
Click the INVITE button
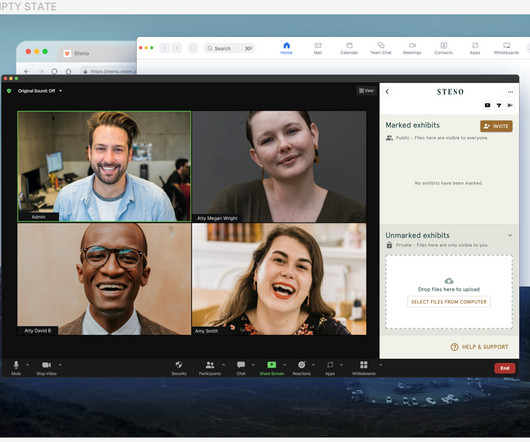[x=496, y=126]
